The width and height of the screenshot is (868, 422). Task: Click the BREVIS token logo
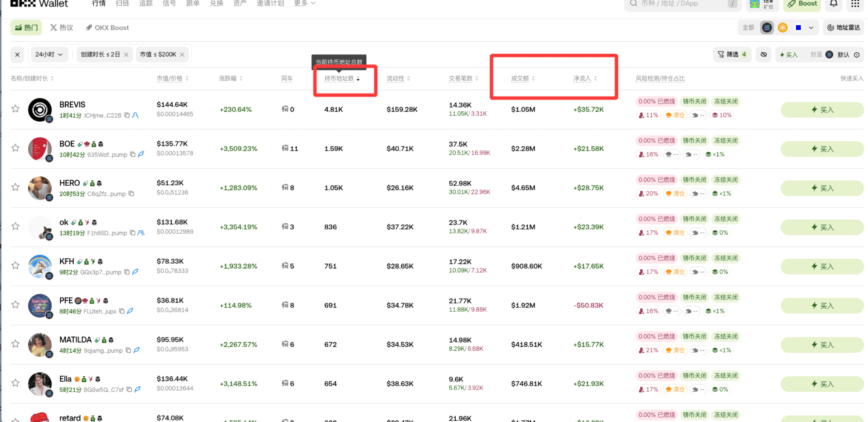pyautogui.click(x=40, y=110)
